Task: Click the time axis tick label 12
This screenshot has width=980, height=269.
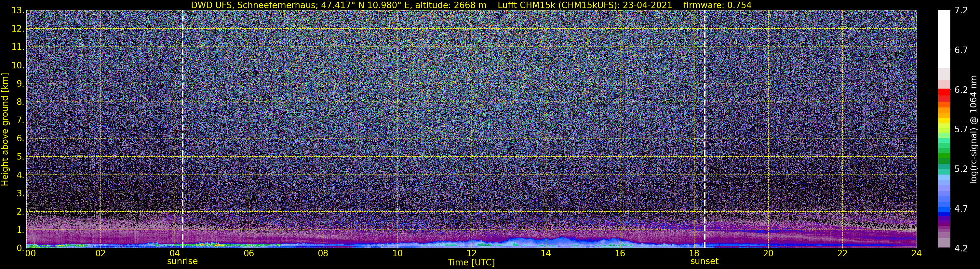Action: tap(471, 254)
